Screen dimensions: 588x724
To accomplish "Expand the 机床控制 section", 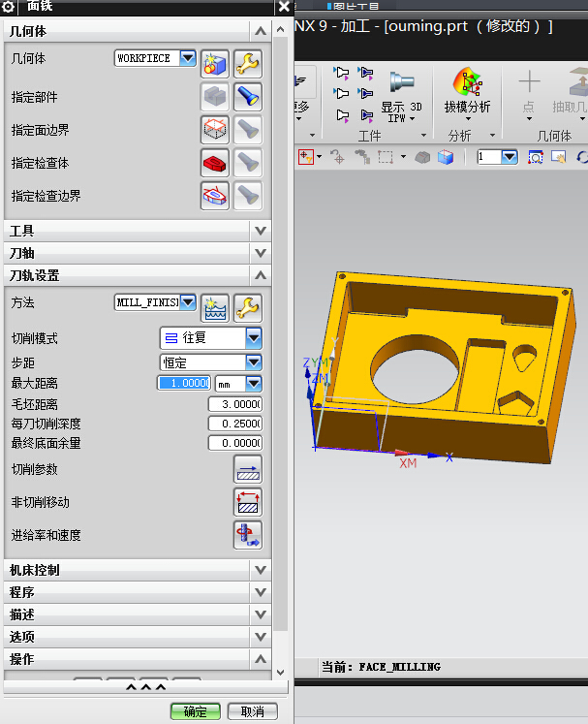I will (x=261, y=570).
